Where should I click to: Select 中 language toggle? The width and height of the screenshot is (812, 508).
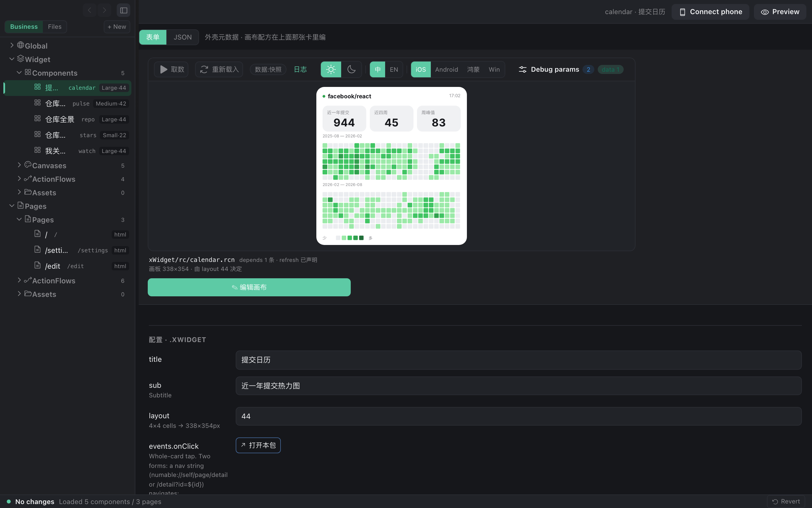(x=378, y=69)
